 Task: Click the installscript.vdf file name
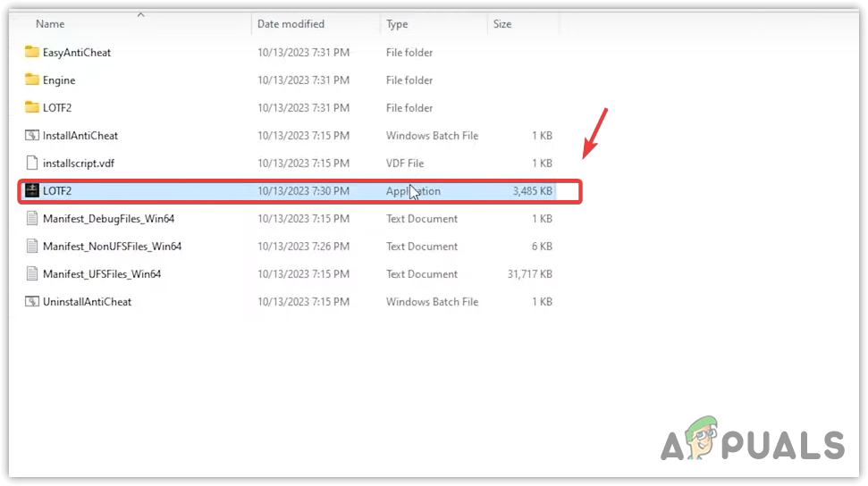pos(79,163)
